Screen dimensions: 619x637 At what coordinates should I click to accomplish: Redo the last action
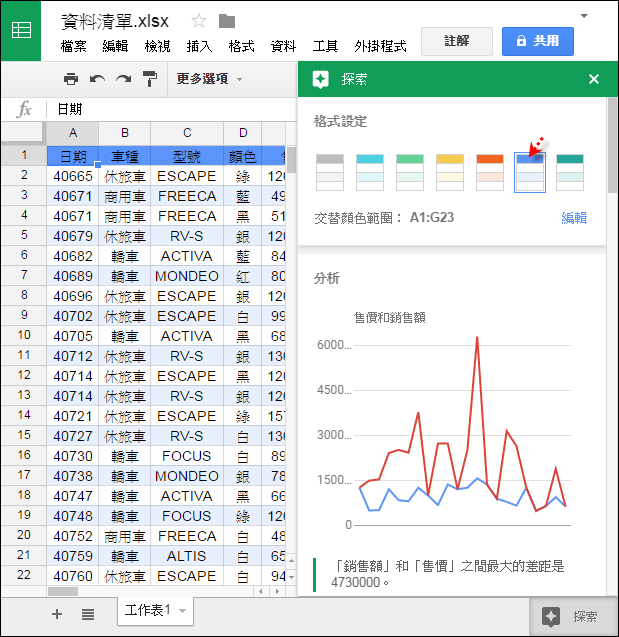point(123,78)
